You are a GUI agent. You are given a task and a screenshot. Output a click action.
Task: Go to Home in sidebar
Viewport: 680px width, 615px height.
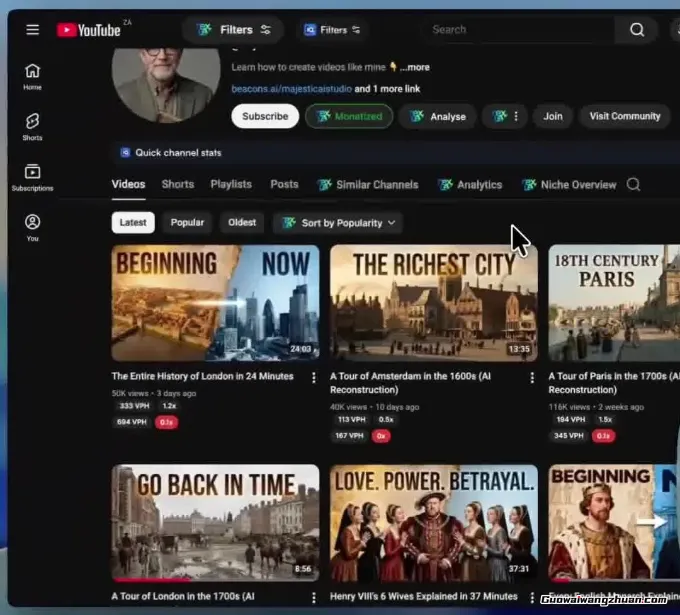(33, 76)
